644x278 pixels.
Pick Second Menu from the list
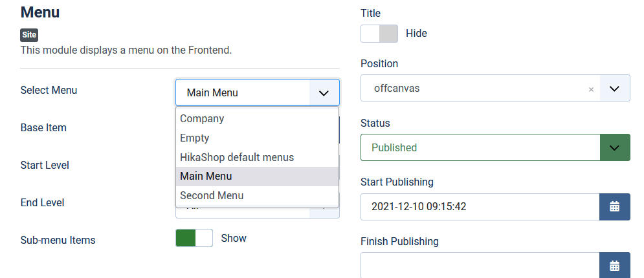pos(212,195)
